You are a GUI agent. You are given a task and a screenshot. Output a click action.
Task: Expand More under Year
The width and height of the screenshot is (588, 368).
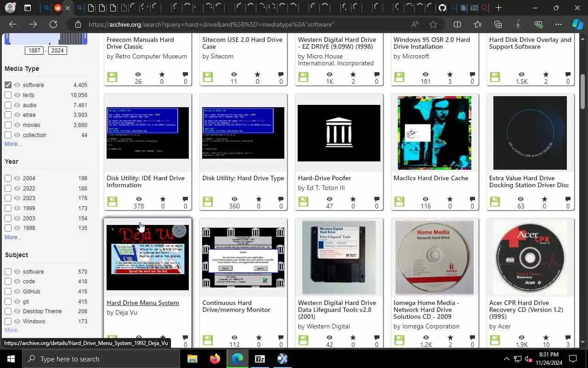[13, 237]
